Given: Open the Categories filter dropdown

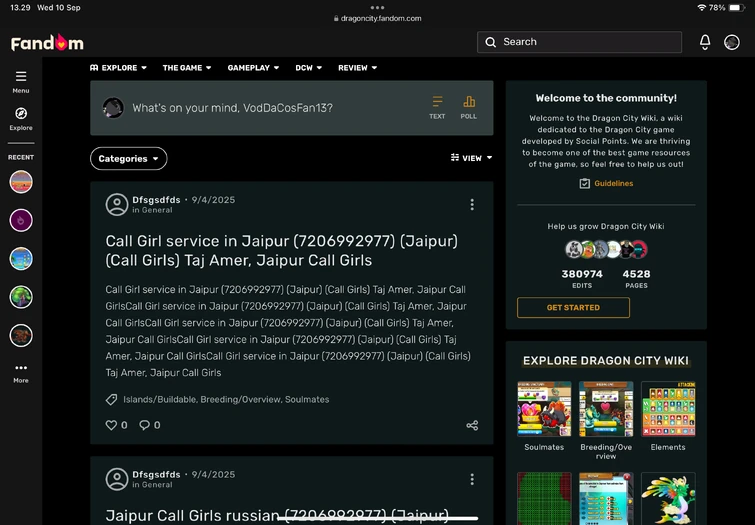Looking at the screenshot, I should [129, 158].
